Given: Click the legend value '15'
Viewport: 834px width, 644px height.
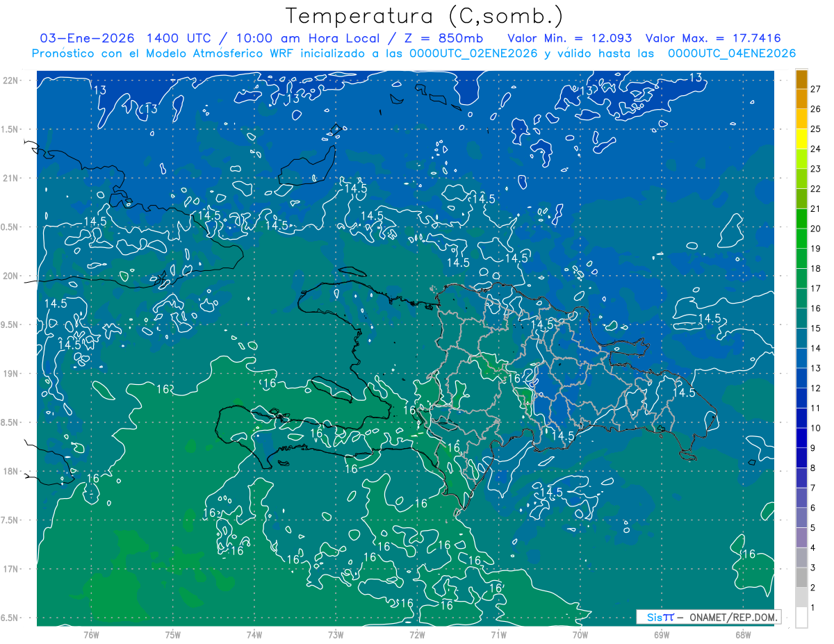Looking at the screenshot, I should coord(815,328).
